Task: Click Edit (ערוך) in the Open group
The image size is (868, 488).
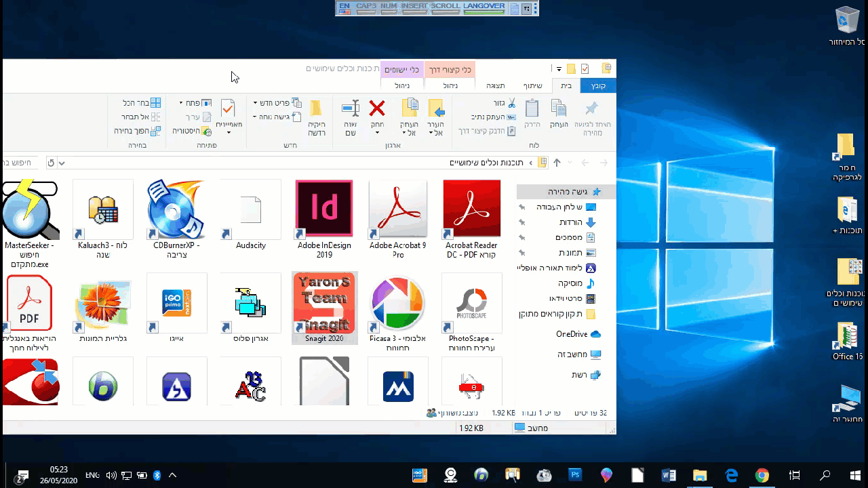Action: pyautogui.click(x=199, y=117)
